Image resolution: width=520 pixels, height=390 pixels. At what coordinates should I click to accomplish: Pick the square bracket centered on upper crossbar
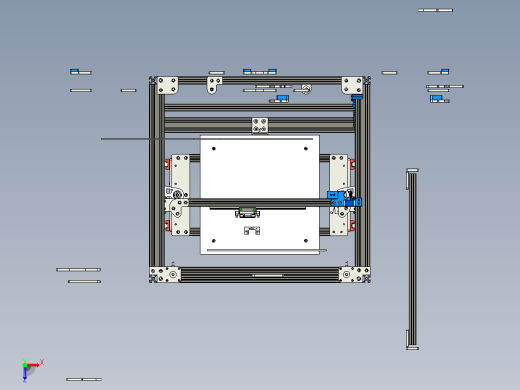260,125
